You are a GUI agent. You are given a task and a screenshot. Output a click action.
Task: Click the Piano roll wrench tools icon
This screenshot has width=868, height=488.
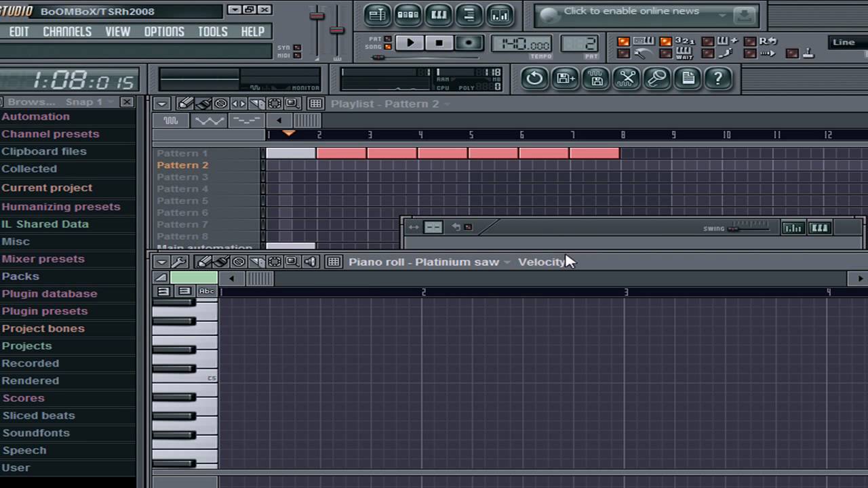click(x=179, y=262)
